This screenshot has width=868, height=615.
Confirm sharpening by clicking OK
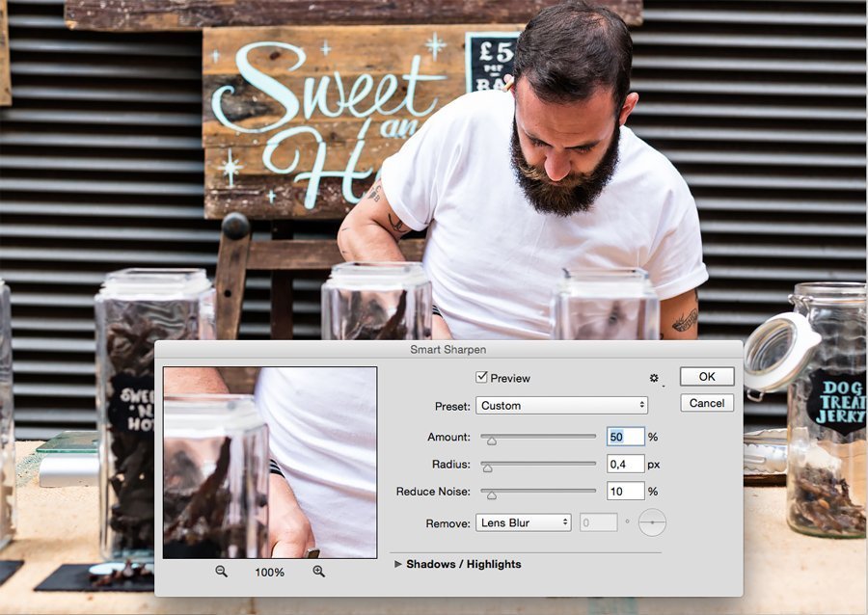(707, 376)
